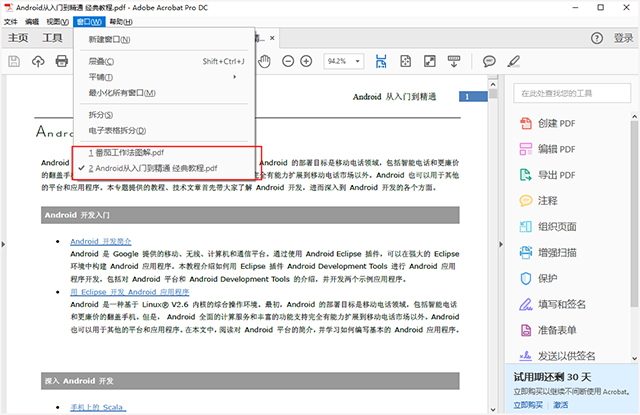
Task: Select checked 2 Android从入门到精通 window
Action: coord(162,168)
